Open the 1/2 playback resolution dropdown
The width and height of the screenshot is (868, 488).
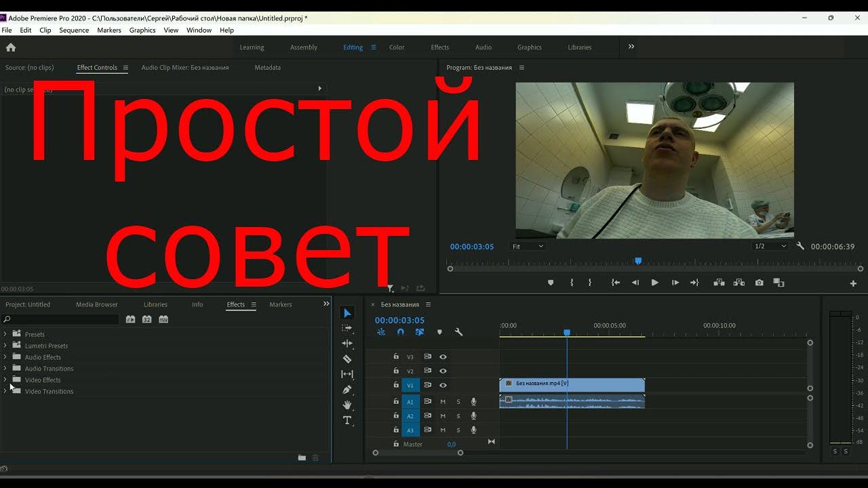[x=770, y=247]
